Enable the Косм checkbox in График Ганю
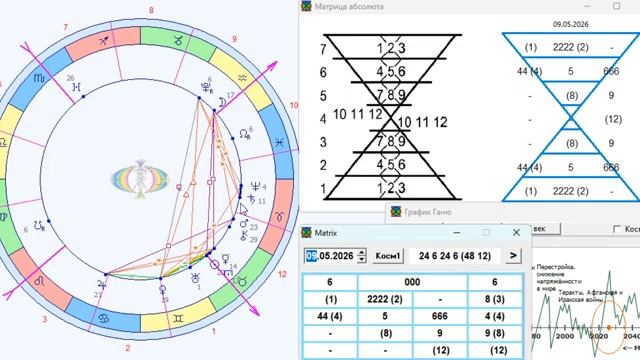Image resolution: width=640 pixels, height=360 pixels. tap(617, 229)
